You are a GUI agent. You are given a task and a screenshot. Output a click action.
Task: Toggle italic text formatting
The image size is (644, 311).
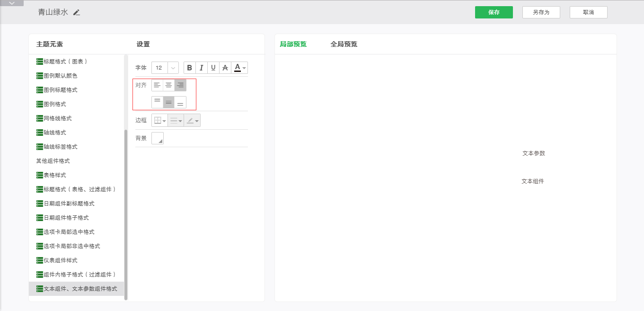[x=202, y=68]
